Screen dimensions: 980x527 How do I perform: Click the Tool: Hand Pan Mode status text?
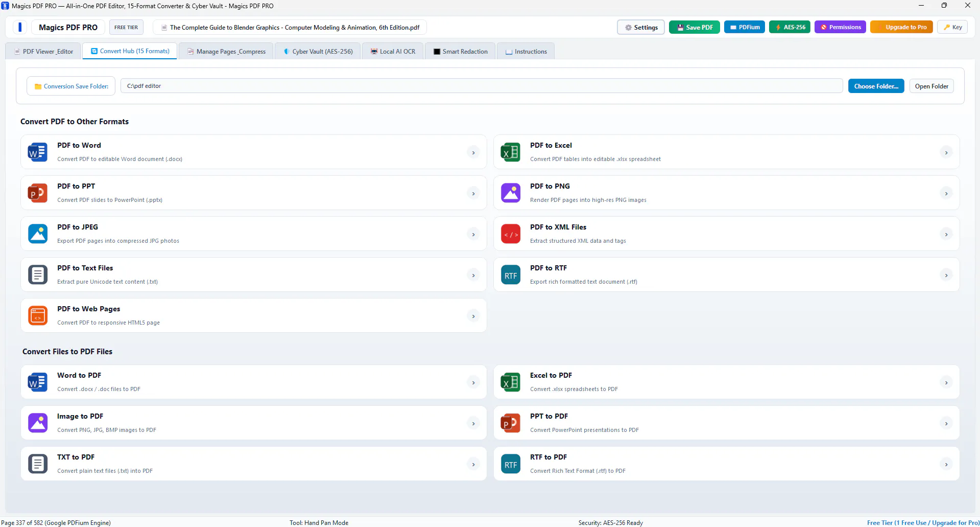(x=319, y=522)
